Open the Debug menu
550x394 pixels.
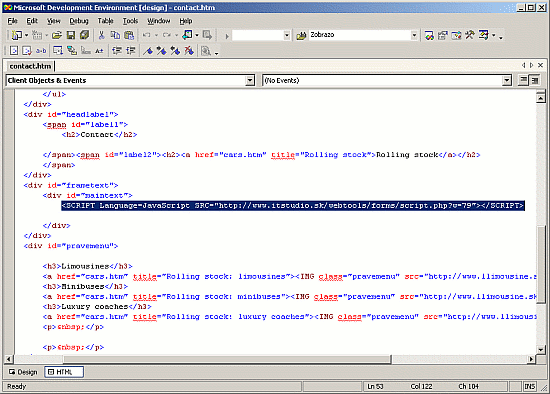click(x=79, y=21)
